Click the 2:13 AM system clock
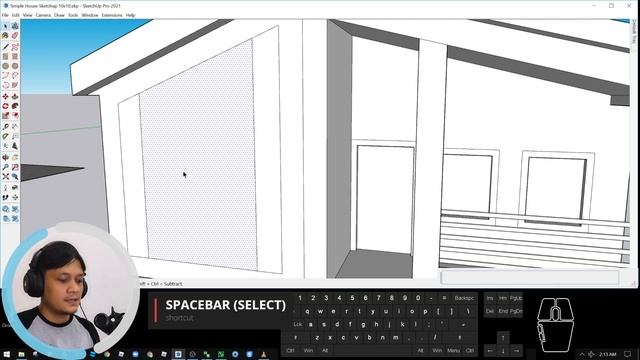This screenshot has height=360, width=640. (608, 354)
